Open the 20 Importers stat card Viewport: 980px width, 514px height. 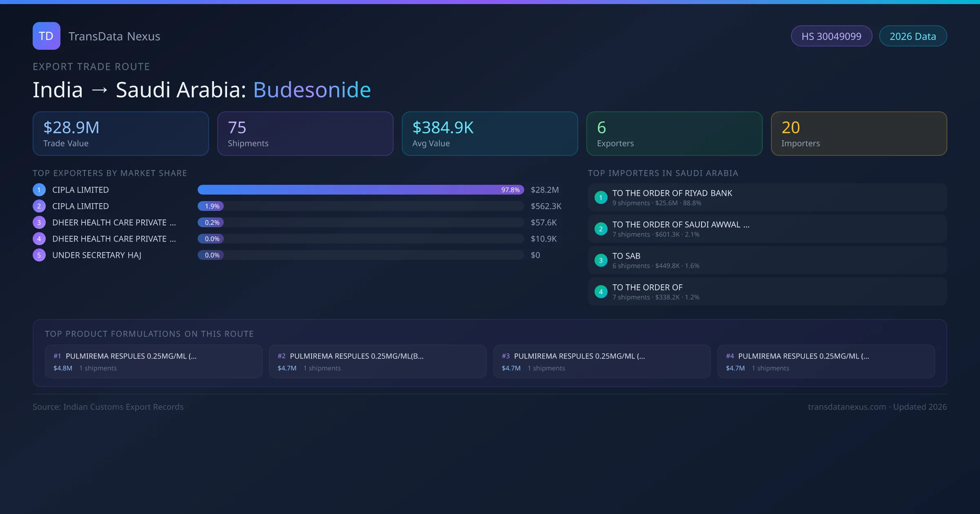(x=859, y=134)
